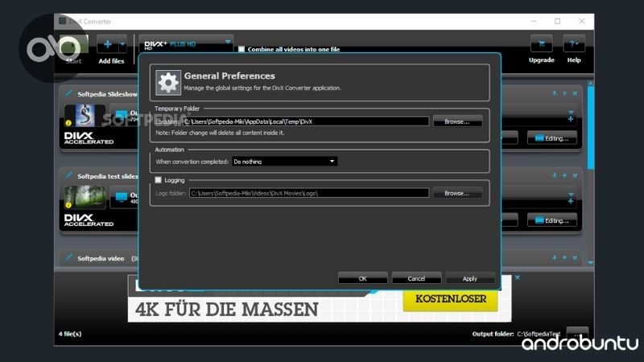The image size is (644, 362).
Task: Move Softpedia video item up
Action: [564, 257]
